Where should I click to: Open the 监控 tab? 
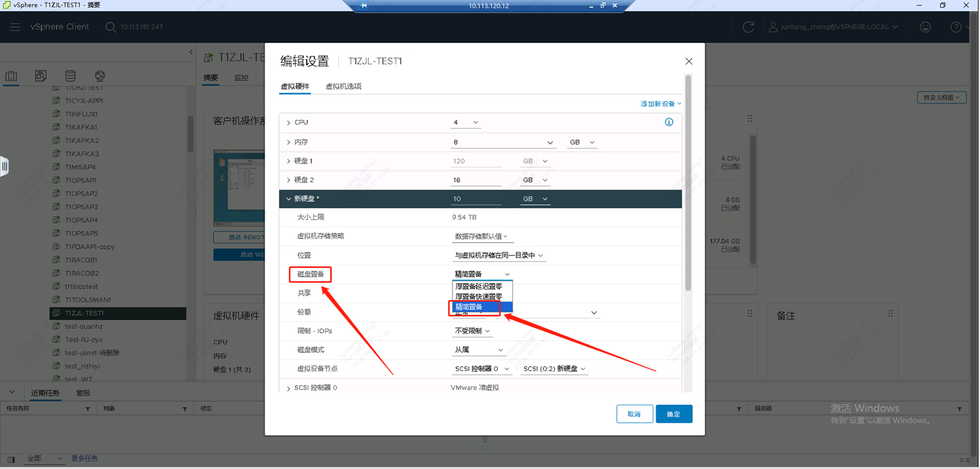point(241,78)
